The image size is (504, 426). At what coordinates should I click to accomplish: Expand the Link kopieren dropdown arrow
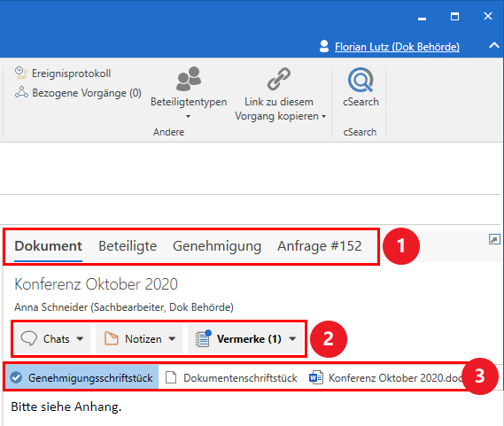(x=323, y=116)
